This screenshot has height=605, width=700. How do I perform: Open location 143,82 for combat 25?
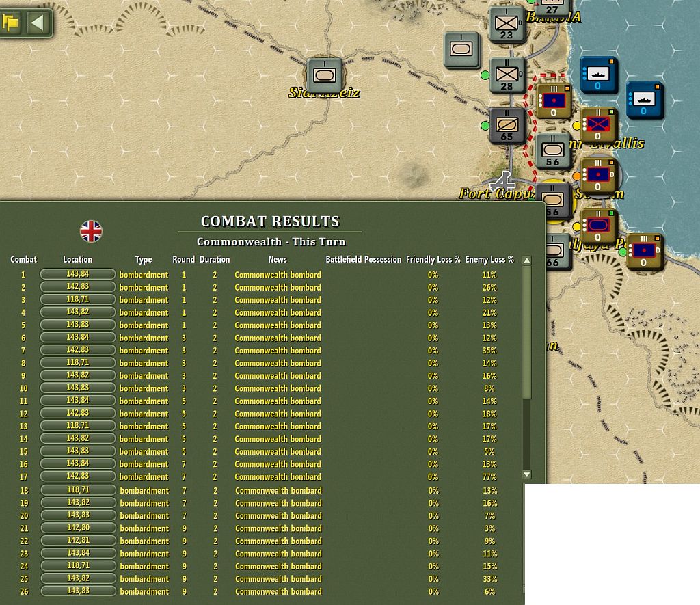pyautogui.click(x=78, y=578)
